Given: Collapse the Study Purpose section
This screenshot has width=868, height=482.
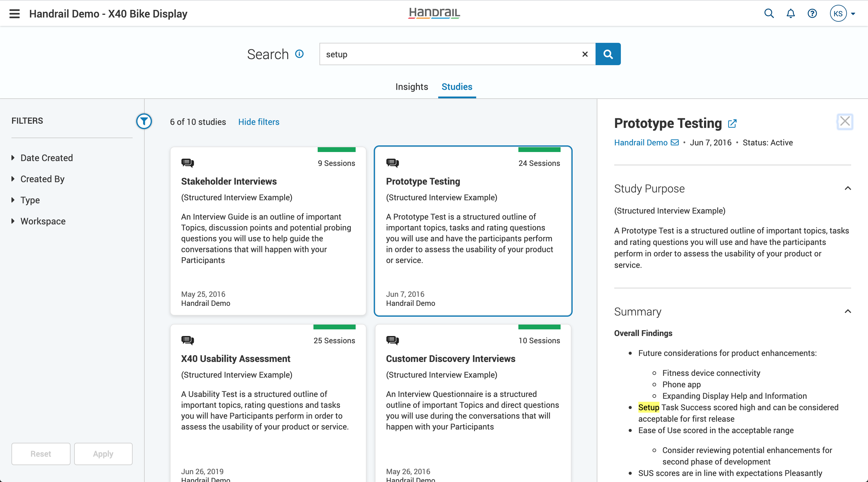Looking at the screenshot, I should (x=848, y=188).
